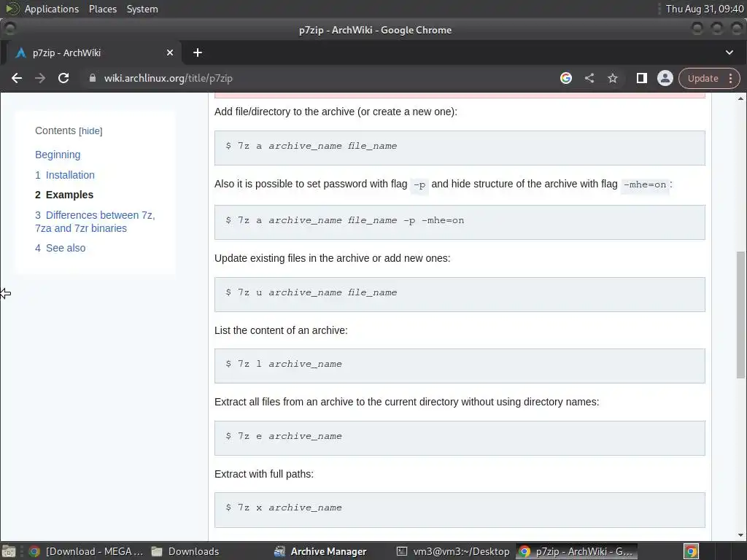Image resolution: width=747 pixels, height=560 pixels.
Task: Click the show desktop icon in taskbar
Action: (x=9, y=551)
